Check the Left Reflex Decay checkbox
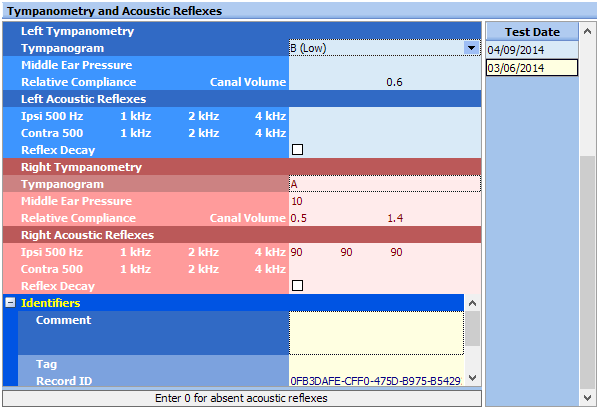599x409 pixels. 297,149
